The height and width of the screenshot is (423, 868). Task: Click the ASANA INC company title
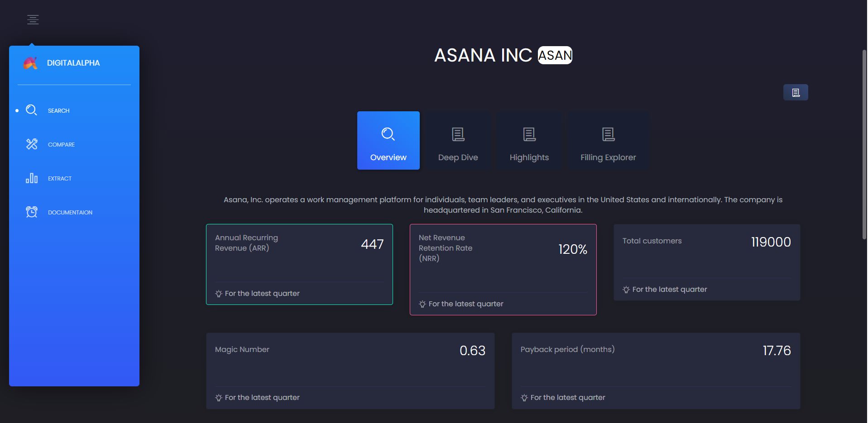[x=483, y=55]
